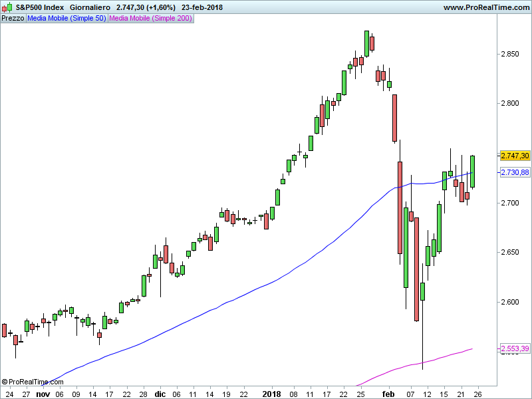The width and height of the screenshot is (532, 399).
Task: Click the magenta 2.553,39 moving average tag
Action: click(x=515, y=348)
